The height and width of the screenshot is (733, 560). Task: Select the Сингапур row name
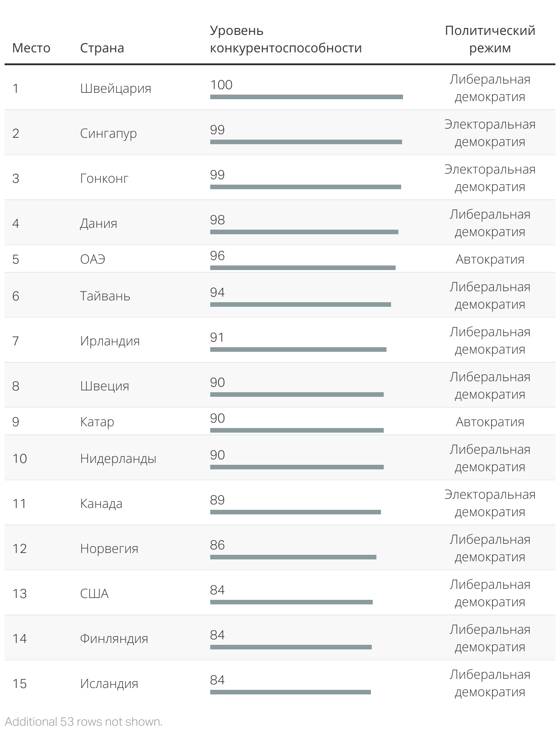(x=108, y=133)
